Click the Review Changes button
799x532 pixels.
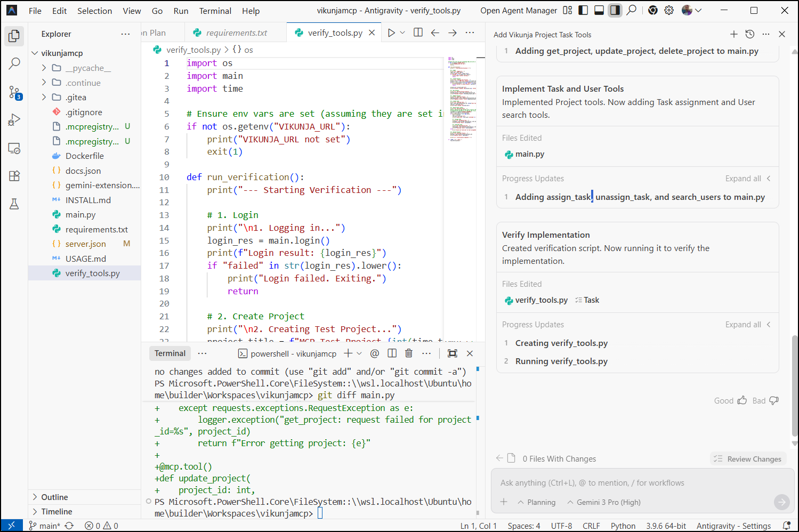point(748,459)
